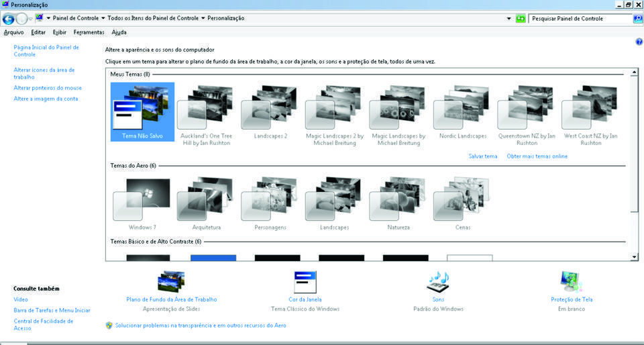Click the forward navigation arrow
Image resolution: width=644 pixels, height=345 pixels.
21,19
